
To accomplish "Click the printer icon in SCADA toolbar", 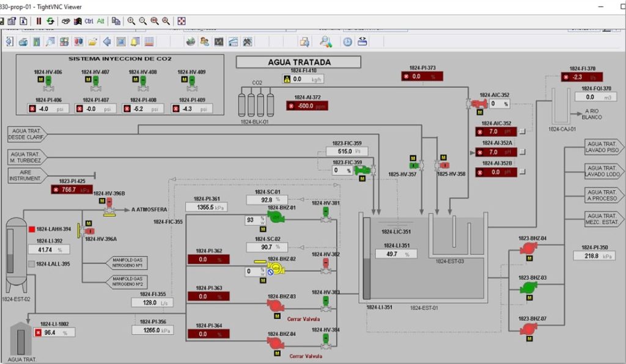I will point(23,42).
